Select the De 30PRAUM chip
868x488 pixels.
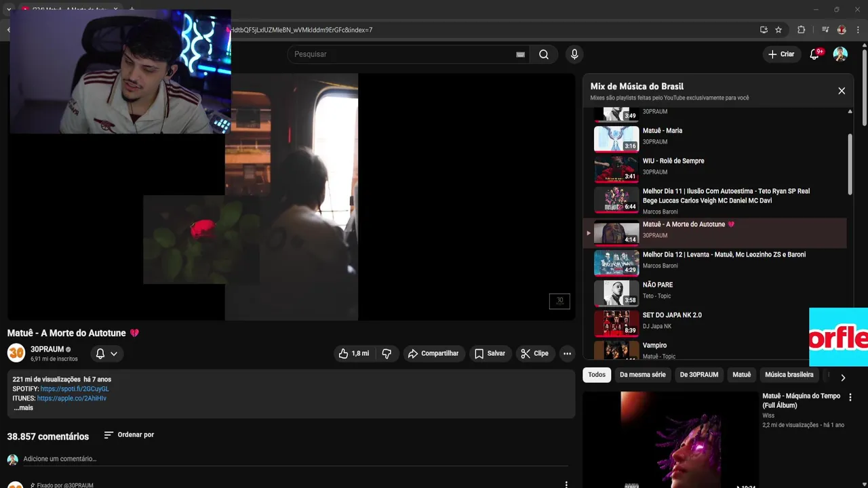tap(699, 375)
